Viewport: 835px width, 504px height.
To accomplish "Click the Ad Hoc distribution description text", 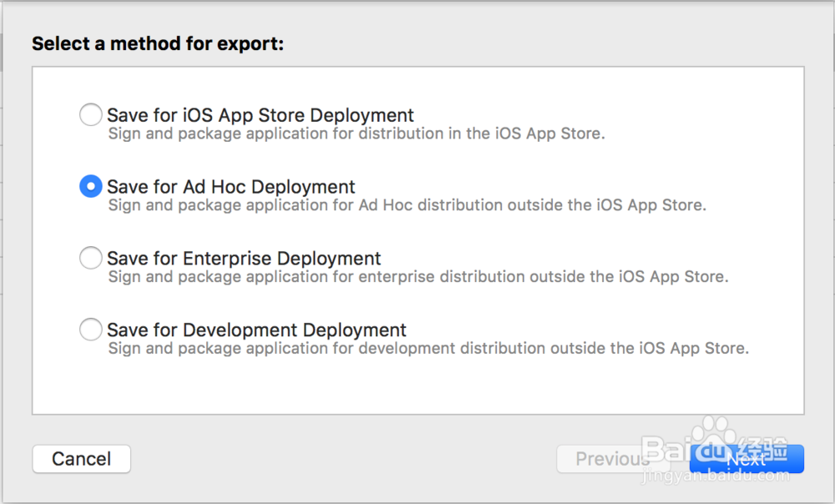I will click(x=407, y=205).
